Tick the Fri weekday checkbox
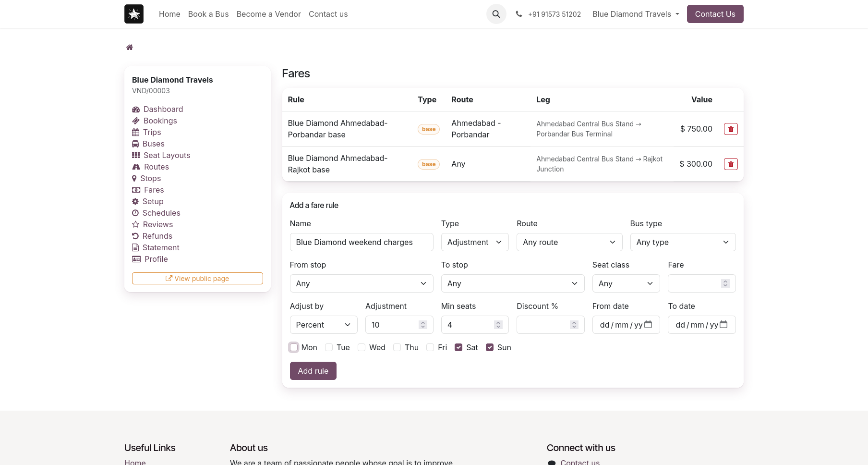This screenshot has width=868, height=465. click(x=430, y=347)
